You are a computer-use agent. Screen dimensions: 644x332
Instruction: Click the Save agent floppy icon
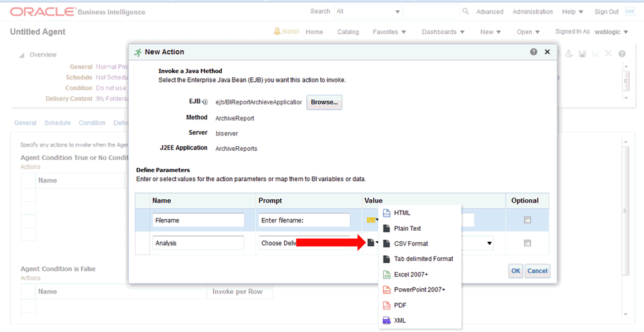pos(582,54)
